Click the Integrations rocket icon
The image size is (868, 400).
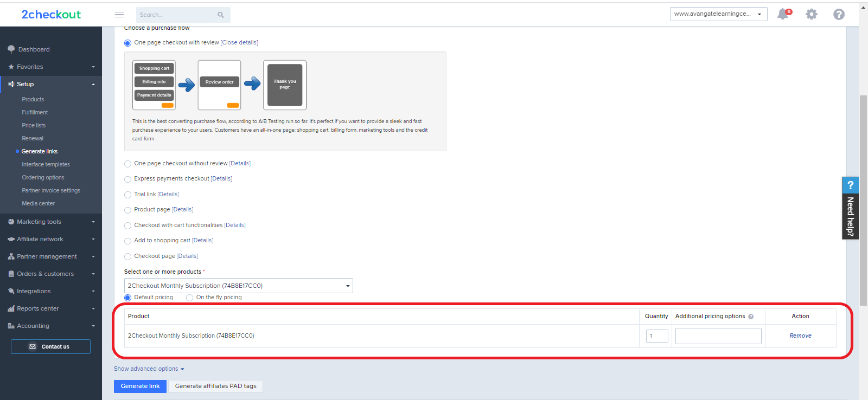click(11, 291)
